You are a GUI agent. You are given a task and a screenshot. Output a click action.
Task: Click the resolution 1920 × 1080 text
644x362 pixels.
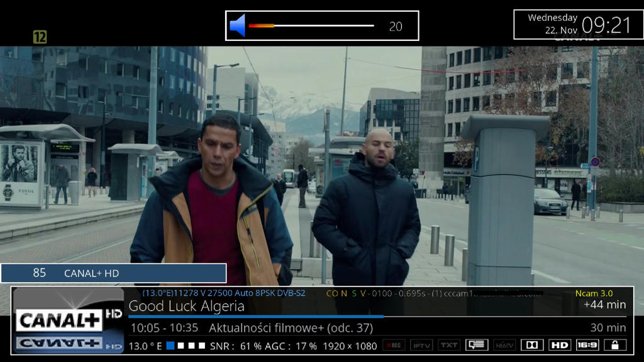(350, 346)
